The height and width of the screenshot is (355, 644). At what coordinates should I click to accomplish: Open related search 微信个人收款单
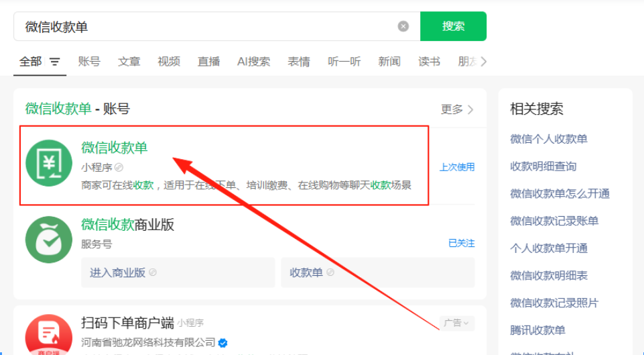549,139
